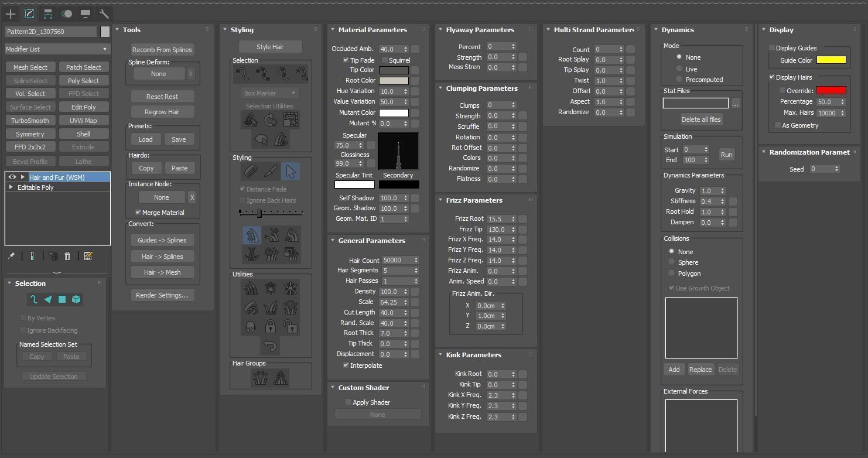The width and height of the screenshot is (868, 458).
Task: Click the Lock padlock utility icon
Action: 270,326
